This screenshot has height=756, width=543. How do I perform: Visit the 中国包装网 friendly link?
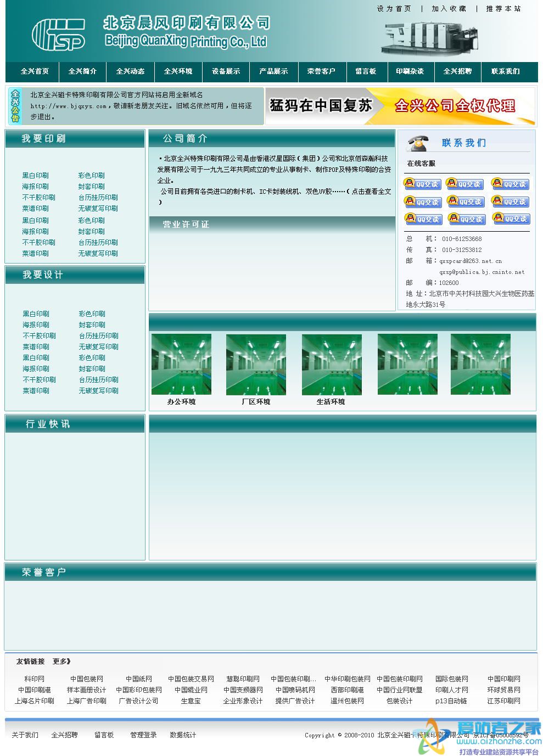tap(87, 679)
